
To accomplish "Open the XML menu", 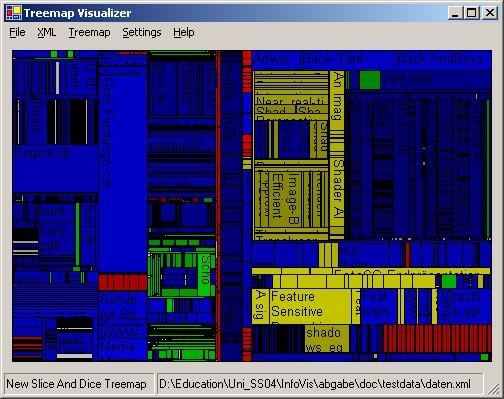I will [46, 32].
